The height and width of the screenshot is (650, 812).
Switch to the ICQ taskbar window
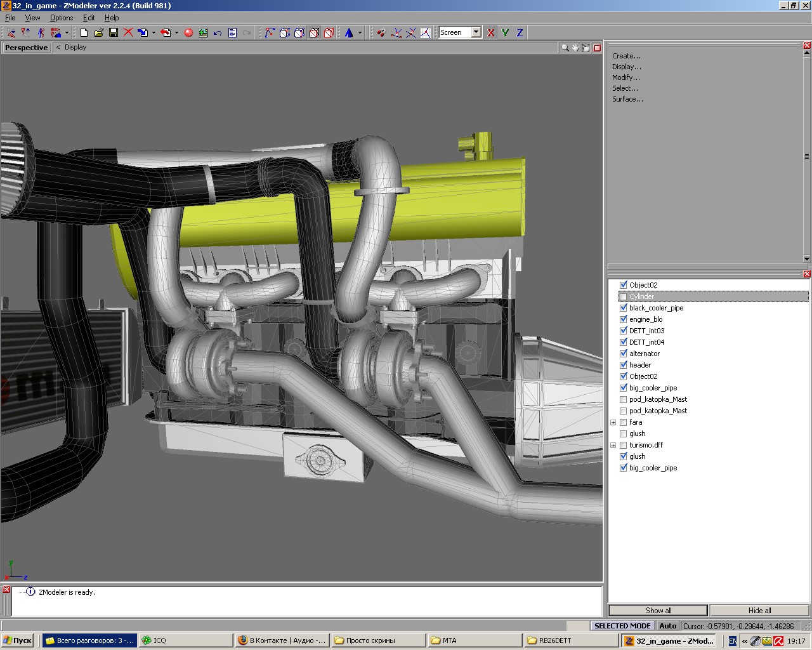click(184, 640)
